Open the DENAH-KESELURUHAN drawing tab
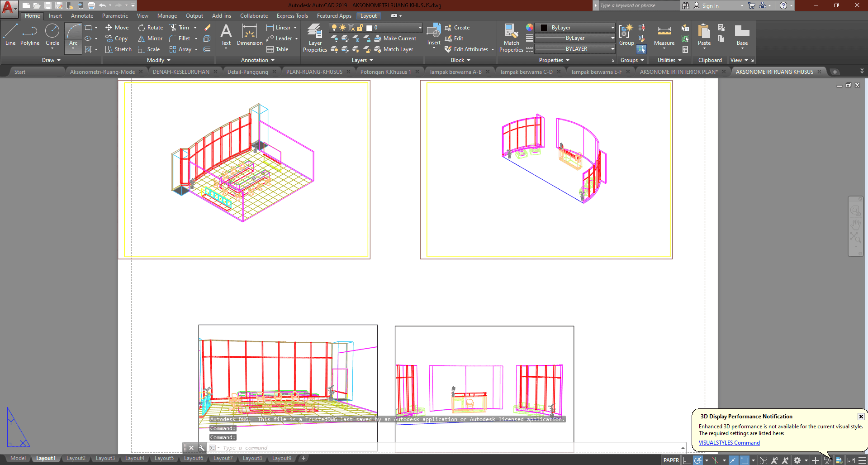This screenshot has width=868, height=465. click(181, 72)
